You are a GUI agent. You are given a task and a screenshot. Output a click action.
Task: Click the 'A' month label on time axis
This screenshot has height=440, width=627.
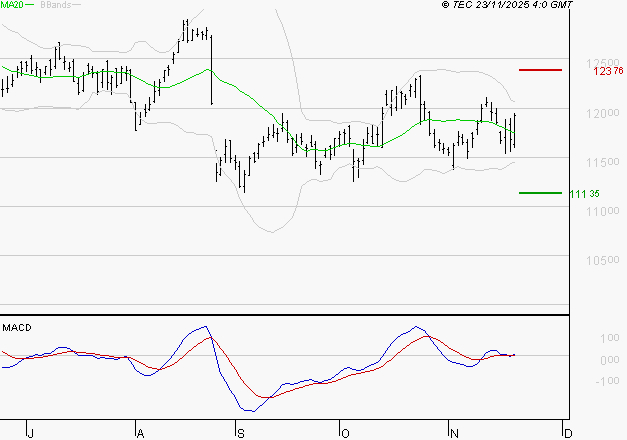(139, 433)
